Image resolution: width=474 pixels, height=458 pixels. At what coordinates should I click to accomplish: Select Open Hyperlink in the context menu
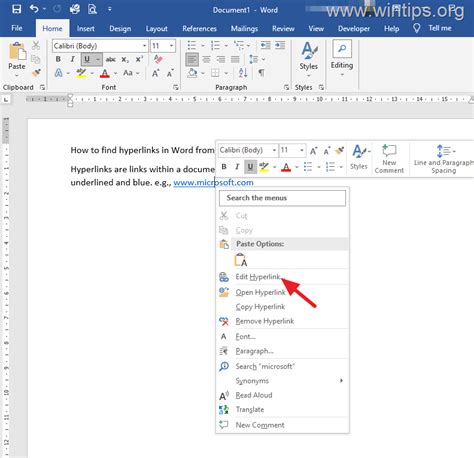point(282,292)
